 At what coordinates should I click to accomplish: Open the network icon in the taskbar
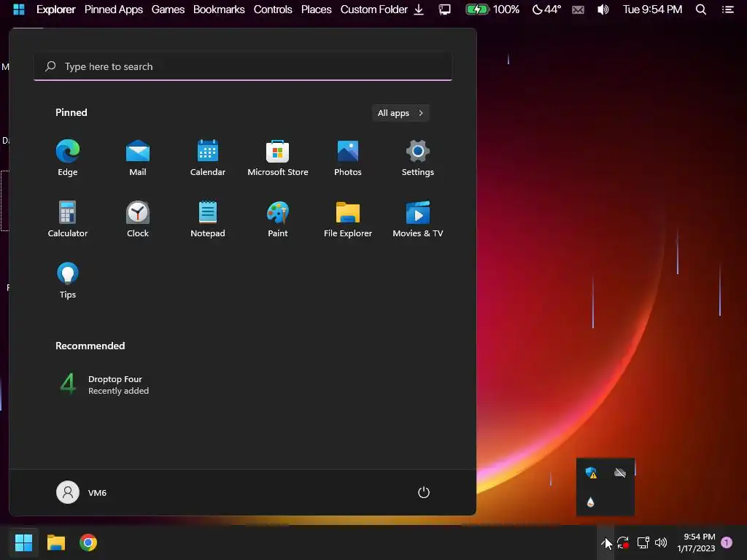[x=643, y=542]
